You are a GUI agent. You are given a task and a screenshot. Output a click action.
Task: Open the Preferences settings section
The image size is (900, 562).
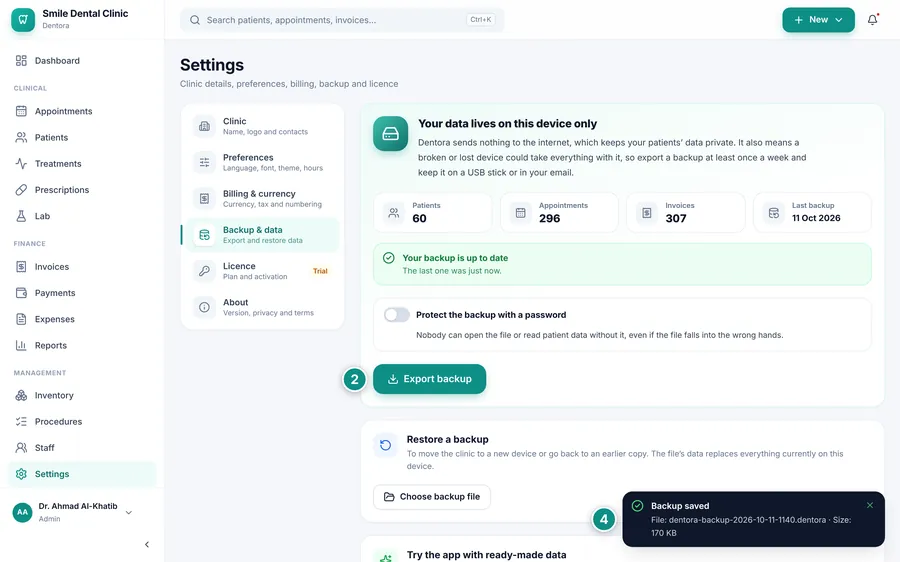262,162
